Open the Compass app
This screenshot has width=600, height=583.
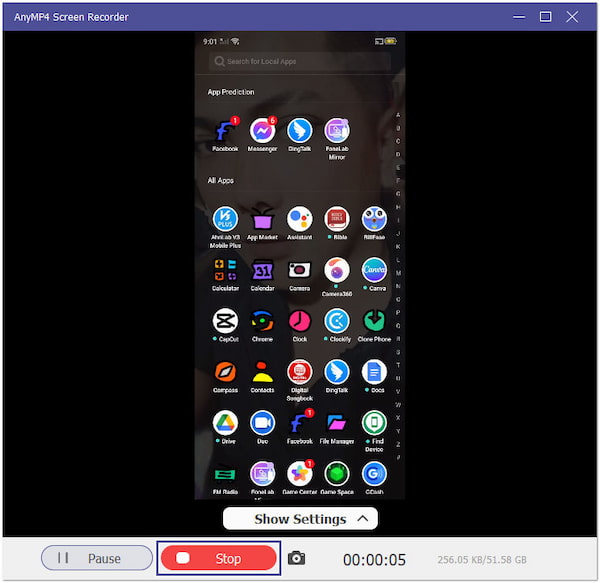click(x=225, y=372)
